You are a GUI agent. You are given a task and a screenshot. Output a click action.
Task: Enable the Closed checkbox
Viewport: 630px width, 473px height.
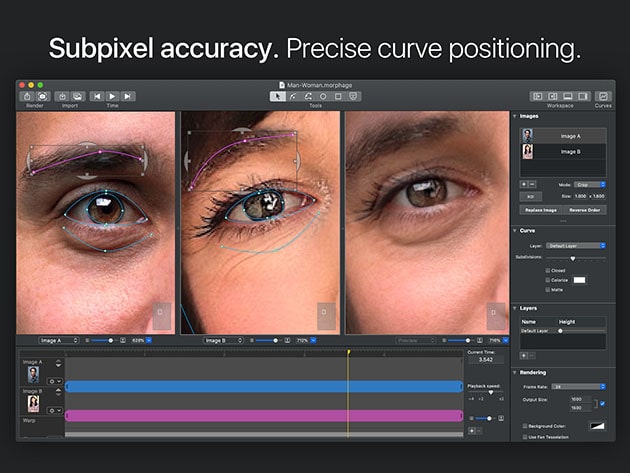(548, 270)
